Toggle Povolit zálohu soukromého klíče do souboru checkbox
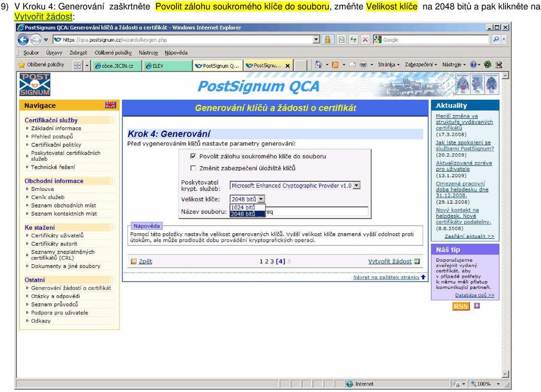 [193, 156]
